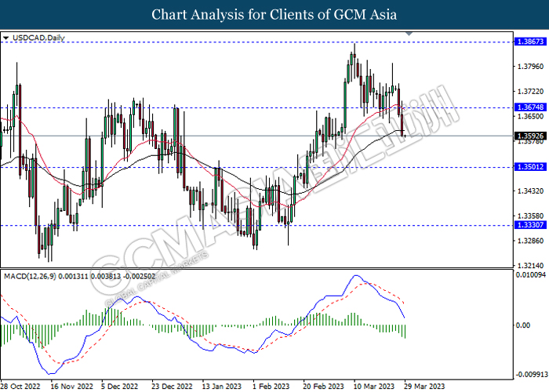The height and width of the screenshot is (392, 549).
Task: Click the 28 Oct 2022 date label
Action: click(x=20, y=386)
